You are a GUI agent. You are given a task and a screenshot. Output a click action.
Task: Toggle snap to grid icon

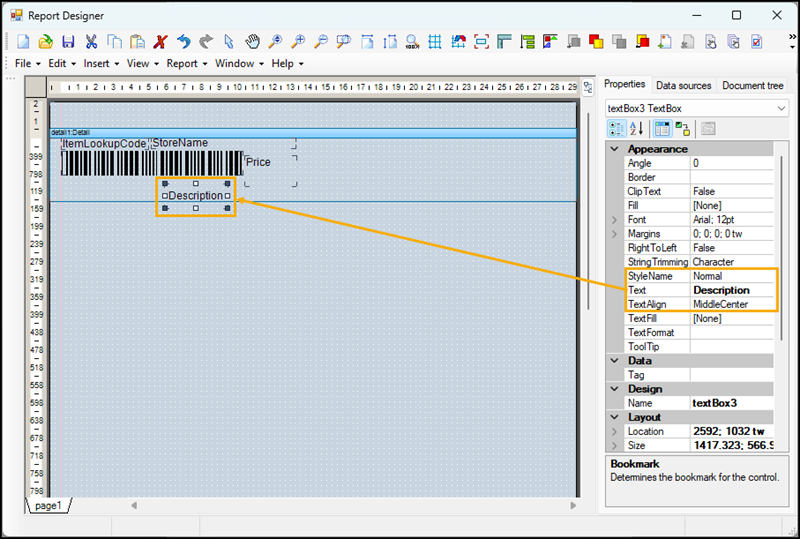coord(458,41)
